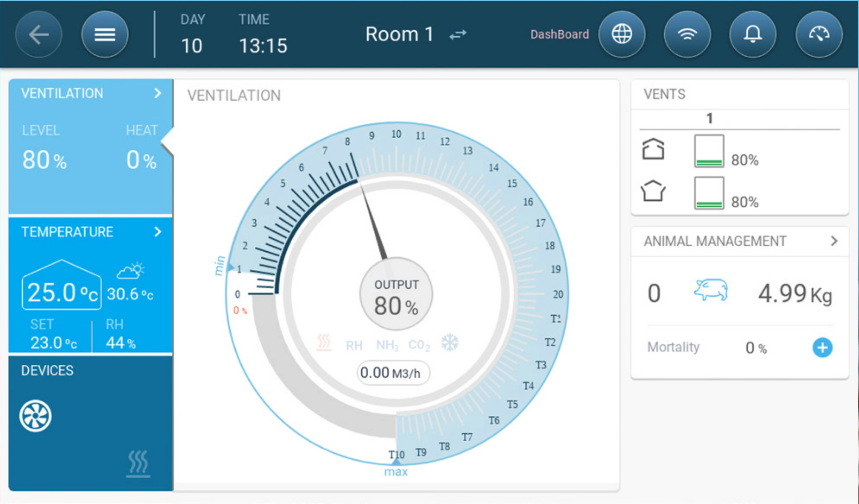Click level T5 on the gauge scale

click(512, 404)
